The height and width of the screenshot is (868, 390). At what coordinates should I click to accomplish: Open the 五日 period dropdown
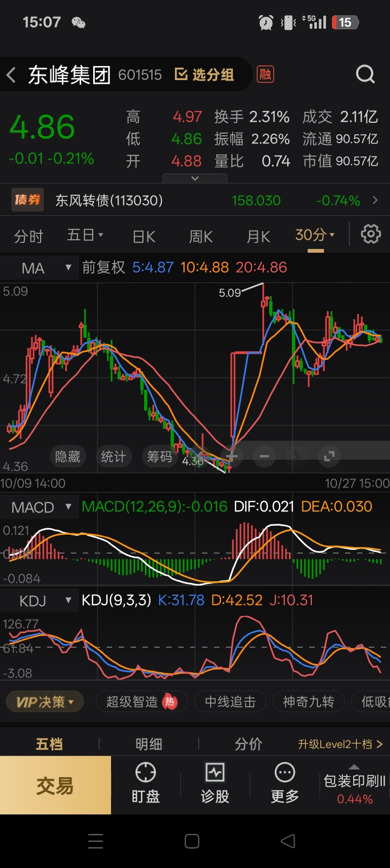pos(85,235)
